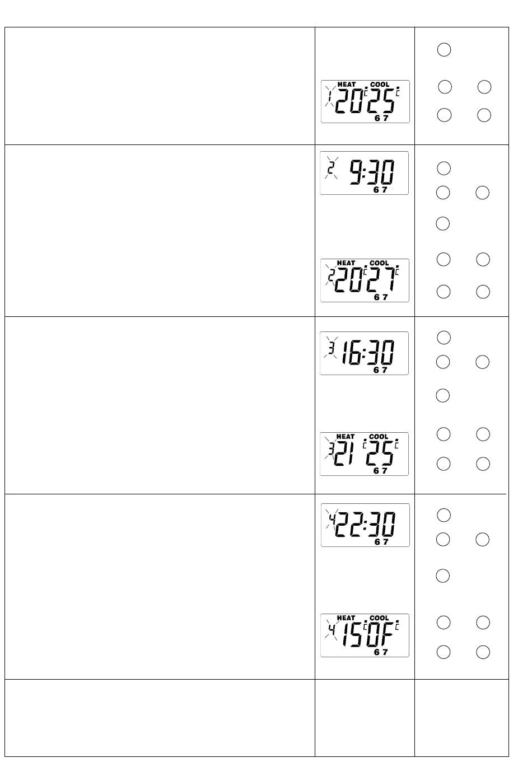Click the 15 heat value on program 4 display
The width and height of the screenshot is (532, 767).
tap(348, 635)
